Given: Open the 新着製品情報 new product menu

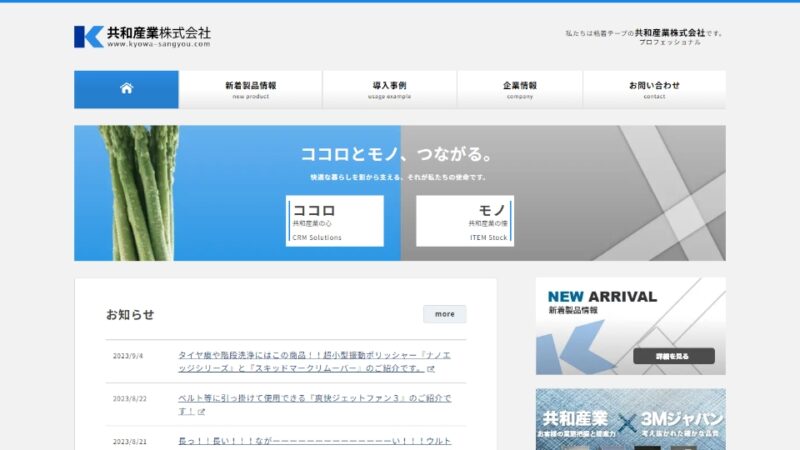Looking at the screenshot, I should tap(250, 89).
